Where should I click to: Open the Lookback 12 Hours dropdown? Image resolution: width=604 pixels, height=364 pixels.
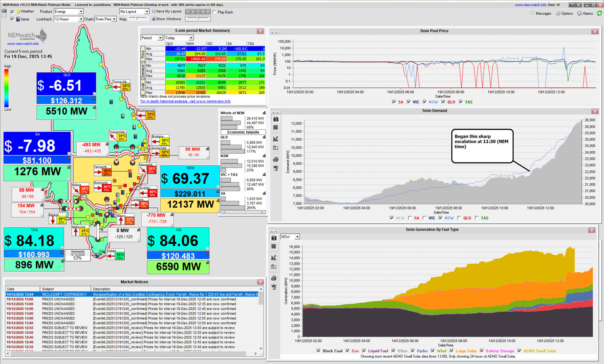point(81,19)
